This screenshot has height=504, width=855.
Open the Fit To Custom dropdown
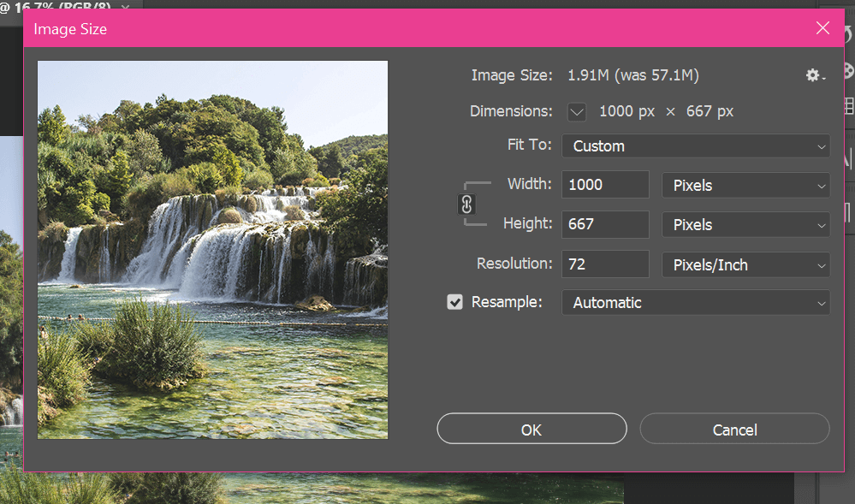[695, 146]
